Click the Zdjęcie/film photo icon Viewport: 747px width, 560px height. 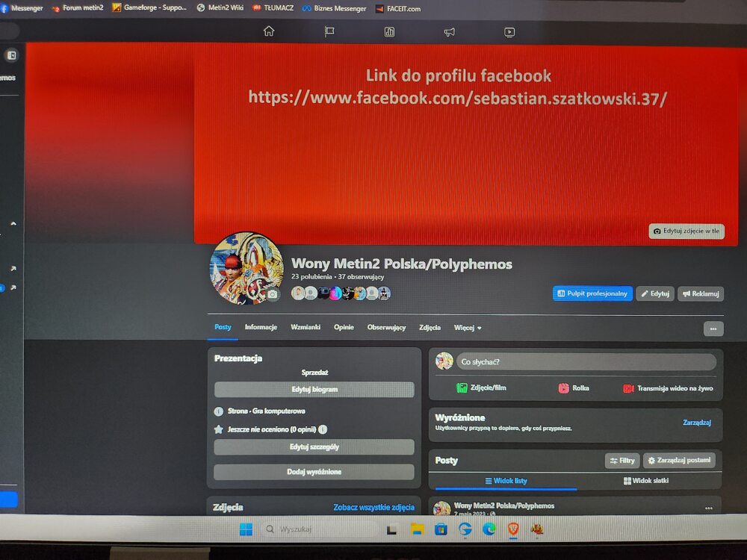click(462, 388)
